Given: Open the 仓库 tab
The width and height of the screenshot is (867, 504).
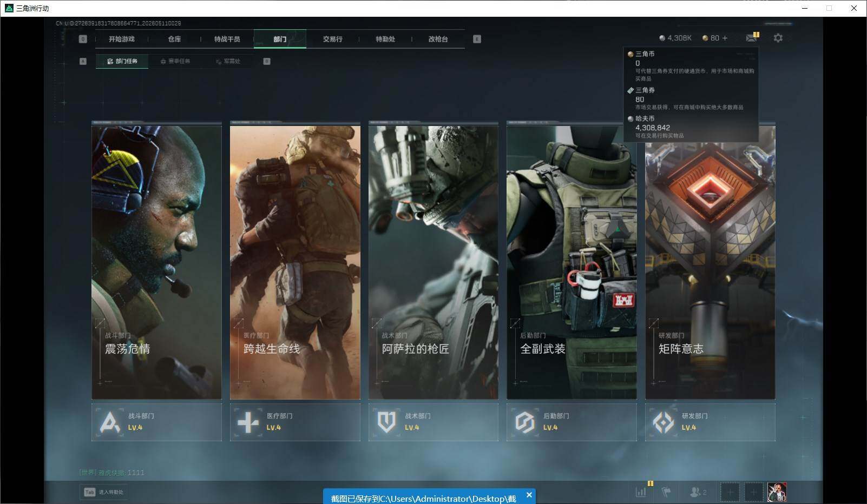Looking at the screenshot, I should [x=174, y=39].
